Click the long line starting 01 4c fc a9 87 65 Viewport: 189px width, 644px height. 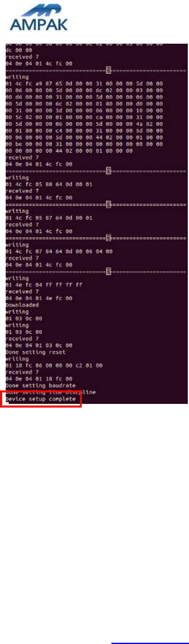(84, 83)
